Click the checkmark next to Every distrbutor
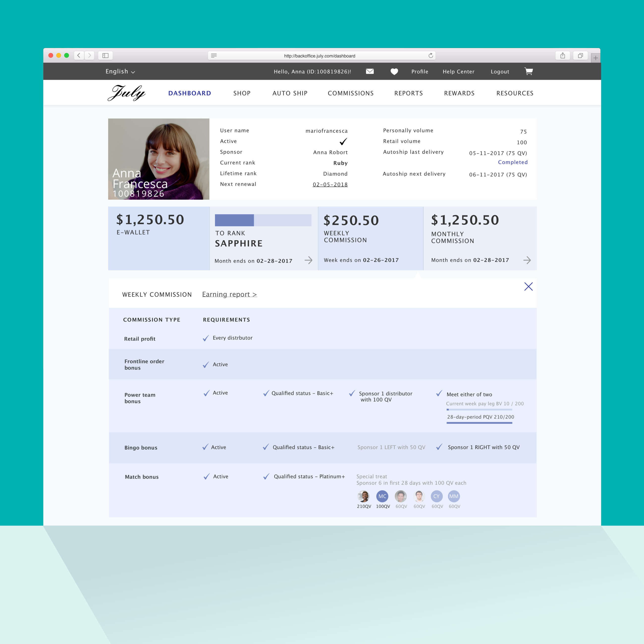 (x=206, y=338)
